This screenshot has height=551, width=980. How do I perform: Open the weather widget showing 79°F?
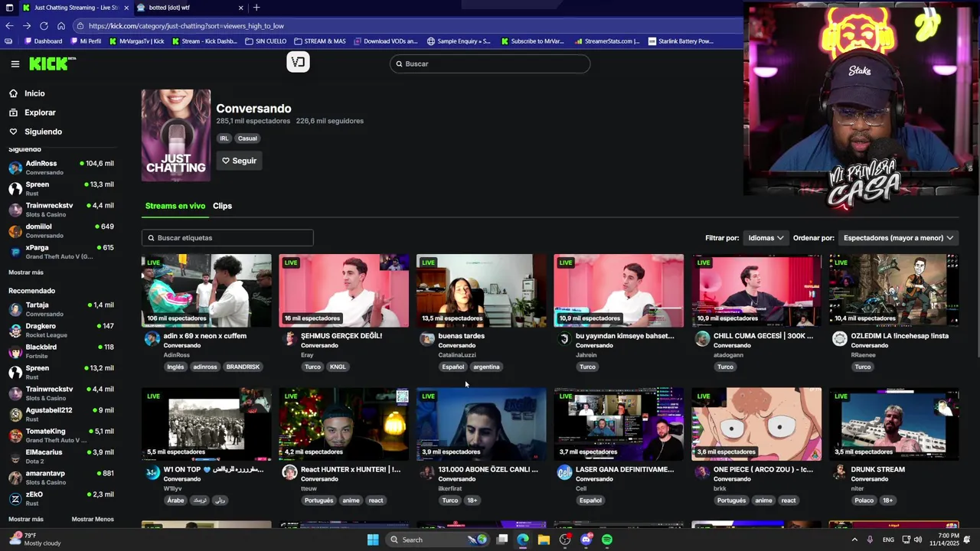click(x=33, y=540)
